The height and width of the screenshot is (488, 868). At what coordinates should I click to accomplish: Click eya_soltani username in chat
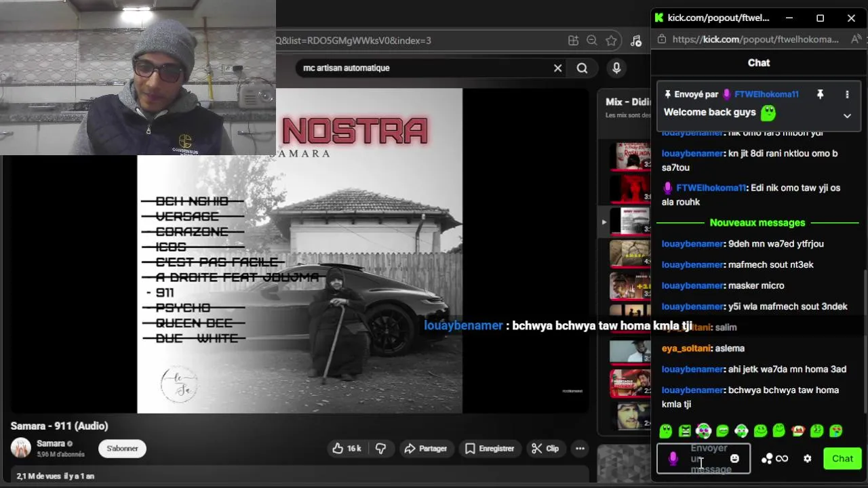pos(686,348)
